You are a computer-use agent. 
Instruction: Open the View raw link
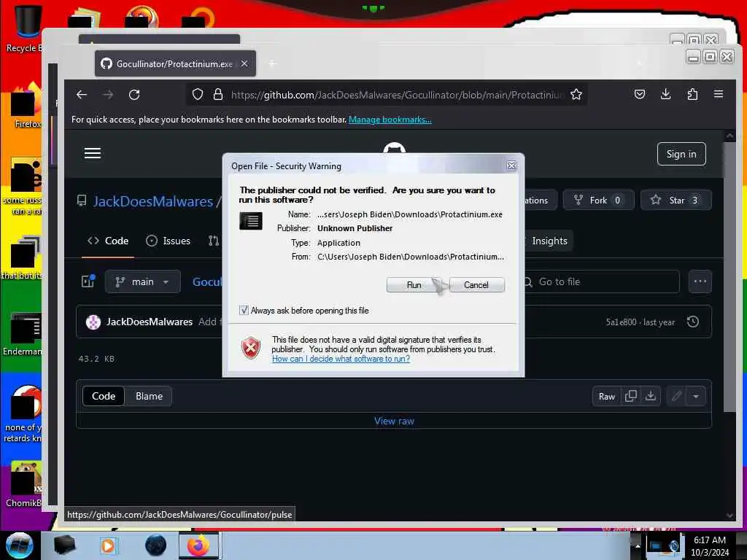click(394, 421)
